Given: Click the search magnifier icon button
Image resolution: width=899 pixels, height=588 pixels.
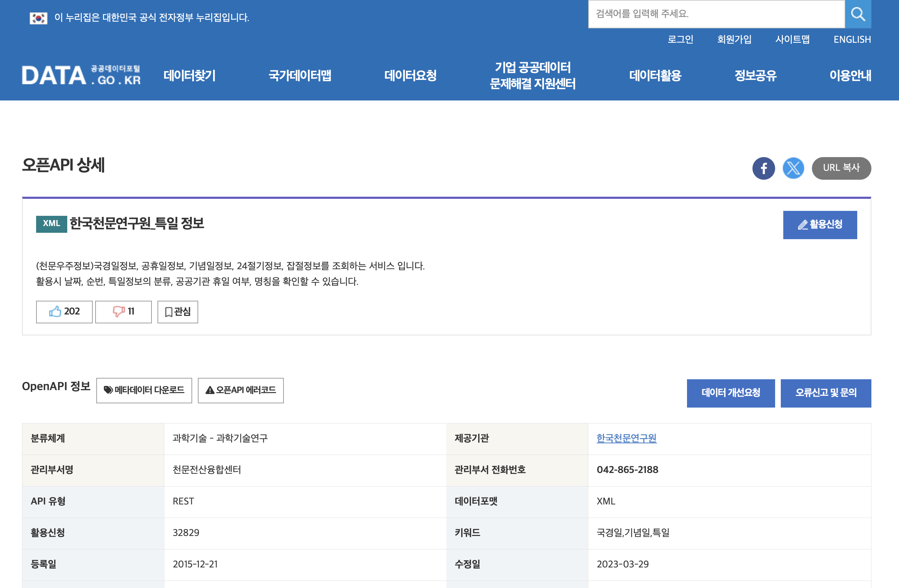Looking at the screenshot, I should (858, 14).
